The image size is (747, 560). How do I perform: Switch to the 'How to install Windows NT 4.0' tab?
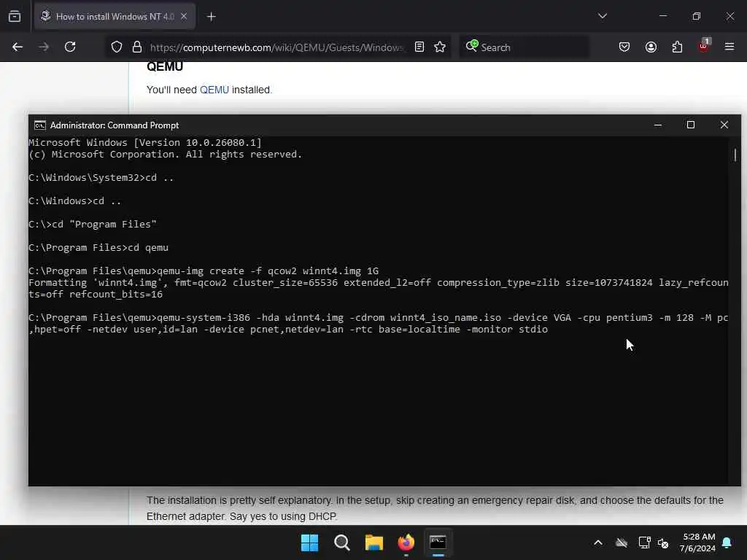115,16
